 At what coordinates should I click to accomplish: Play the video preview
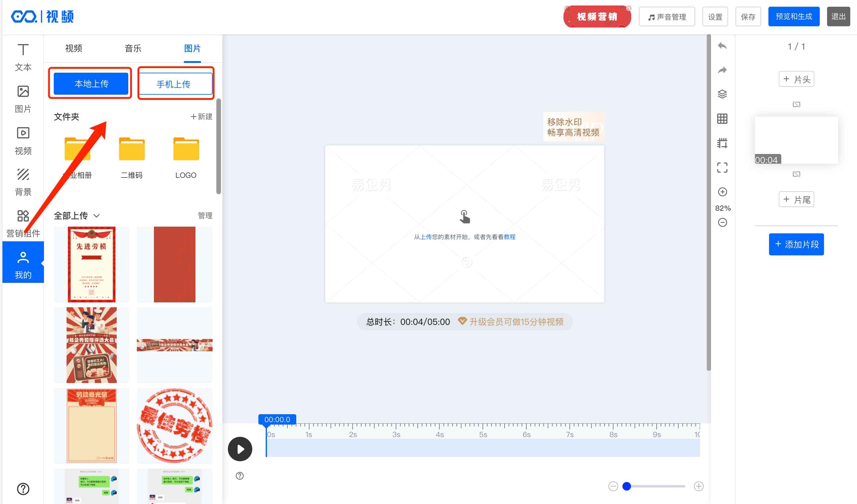pyautogui.click(x=240, y=449)
